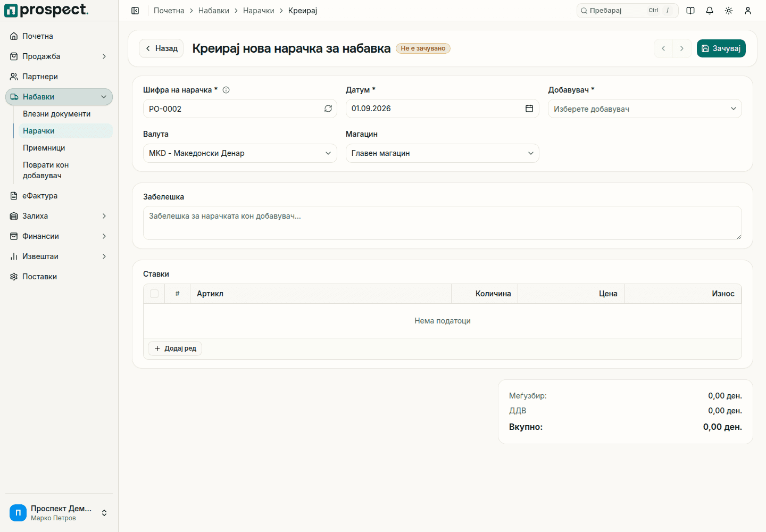
Task: Select Приемници submenu item
Action: coord(65,148)
